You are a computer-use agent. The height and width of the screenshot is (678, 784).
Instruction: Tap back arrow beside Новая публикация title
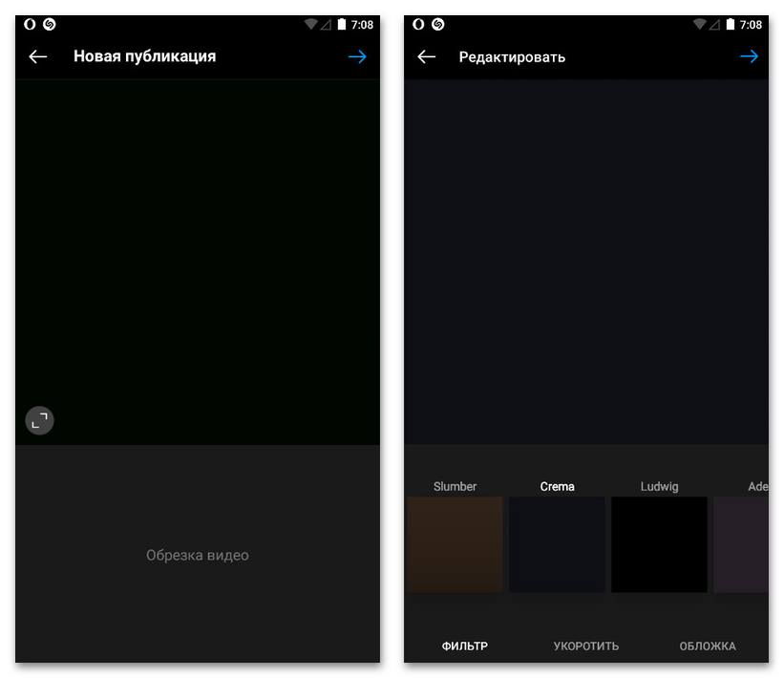(38, 56)
